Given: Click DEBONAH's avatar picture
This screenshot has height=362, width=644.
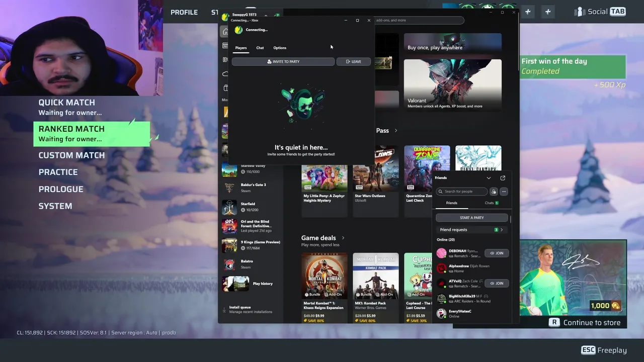Looking at the screenshot, I should click(x=442, y=253).
